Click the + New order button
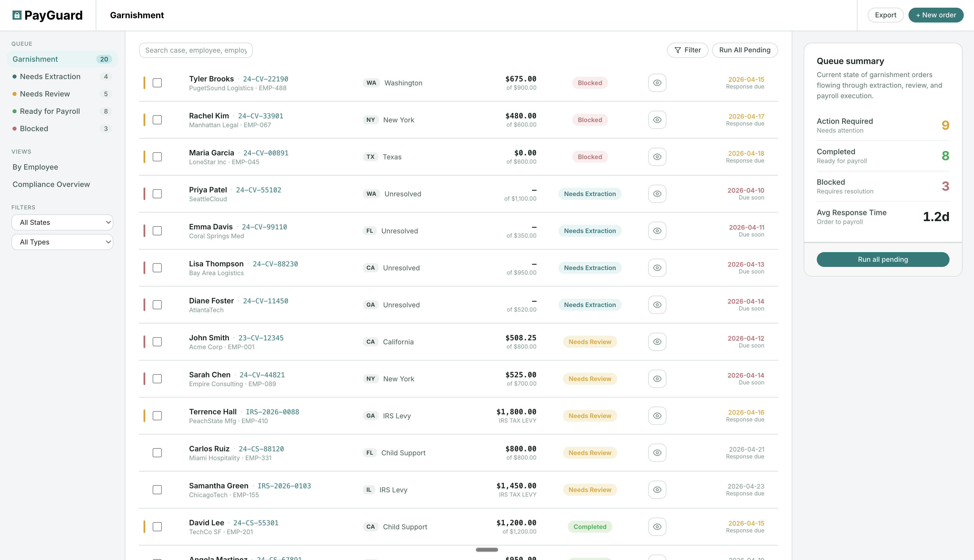The image size is (974, 560). pos(936,15)
